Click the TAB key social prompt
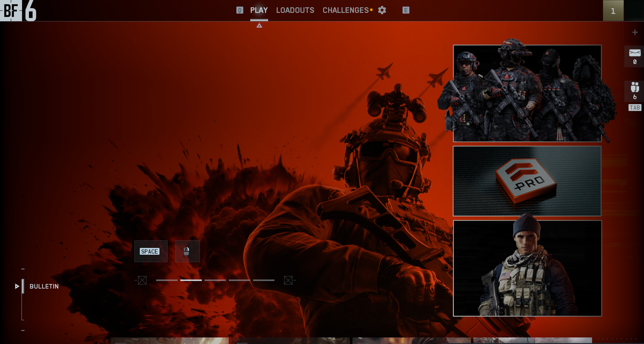 (635, 108)
